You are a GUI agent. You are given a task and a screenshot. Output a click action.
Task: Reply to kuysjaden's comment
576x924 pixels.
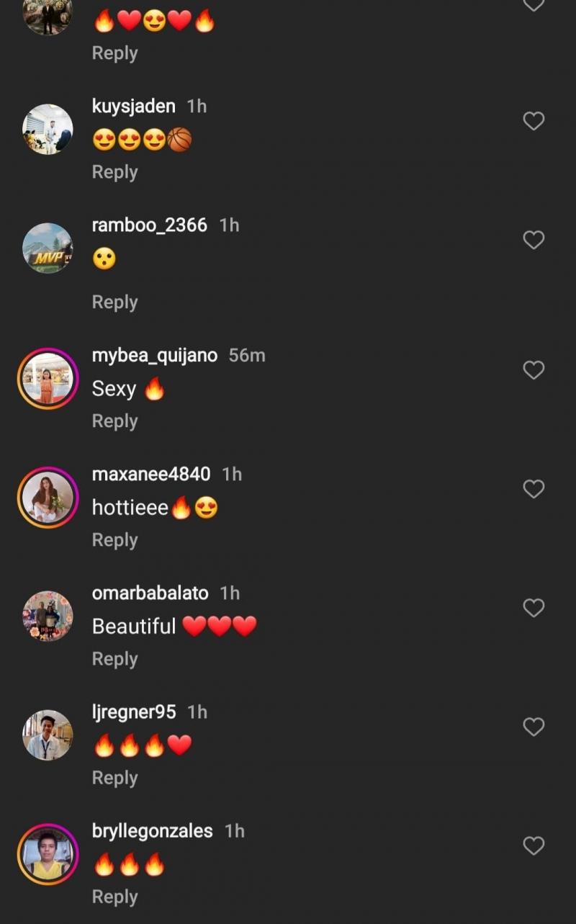pyautogui.click(x=114, y=172)
